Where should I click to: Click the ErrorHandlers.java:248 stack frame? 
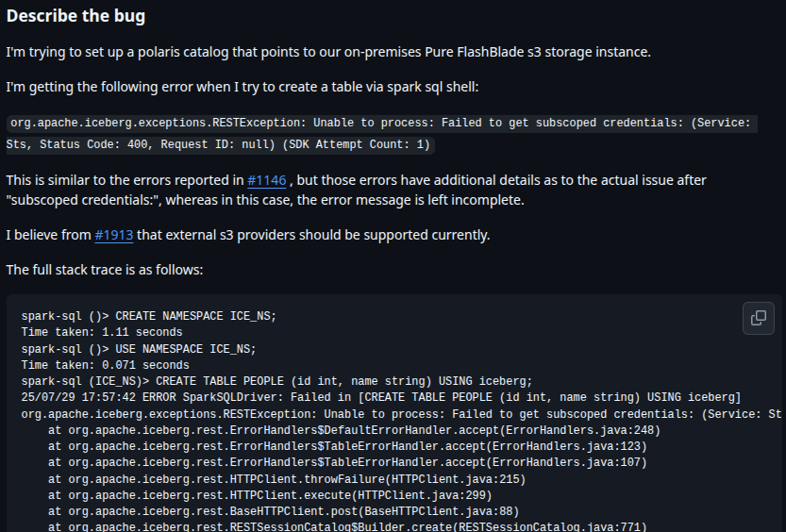coord(354,430)
